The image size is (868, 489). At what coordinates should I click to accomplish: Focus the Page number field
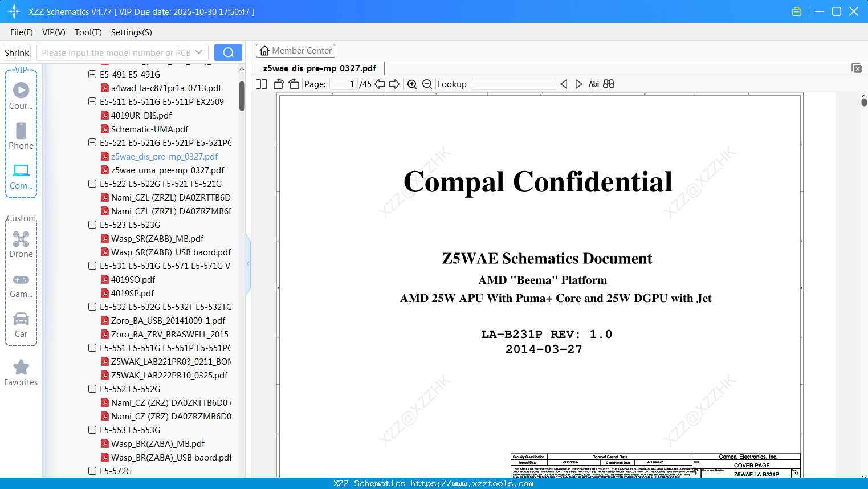tap(343, 84)
